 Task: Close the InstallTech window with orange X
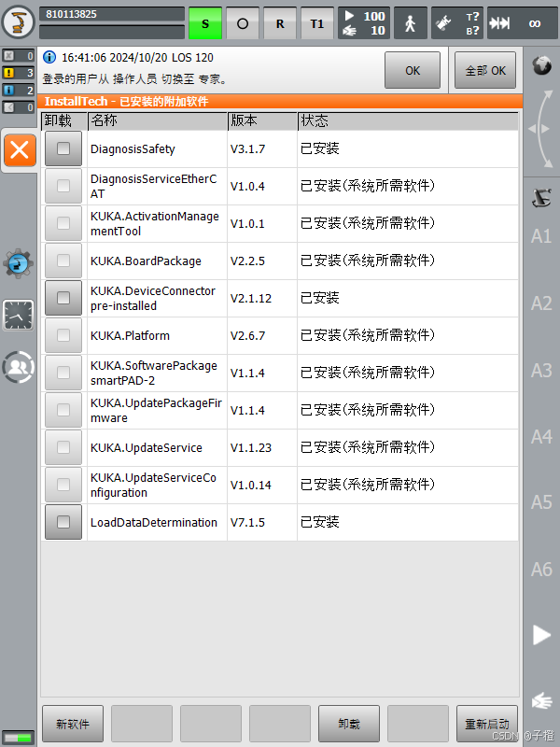coord(20,150)
